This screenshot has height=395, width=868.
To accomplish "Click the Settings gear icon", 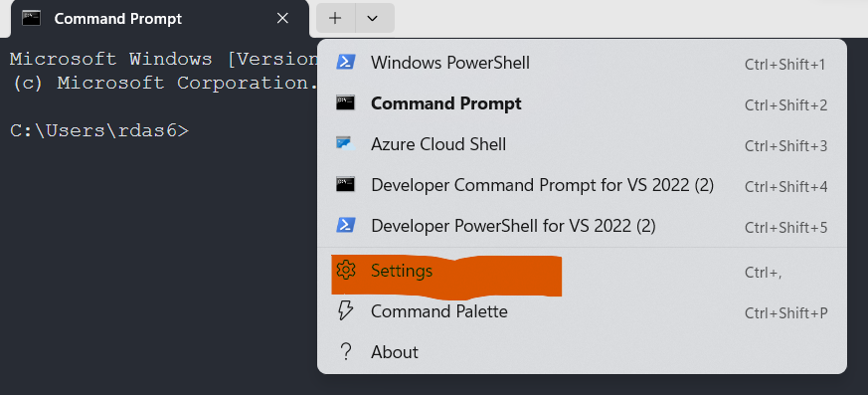I will tap(345, 271).
